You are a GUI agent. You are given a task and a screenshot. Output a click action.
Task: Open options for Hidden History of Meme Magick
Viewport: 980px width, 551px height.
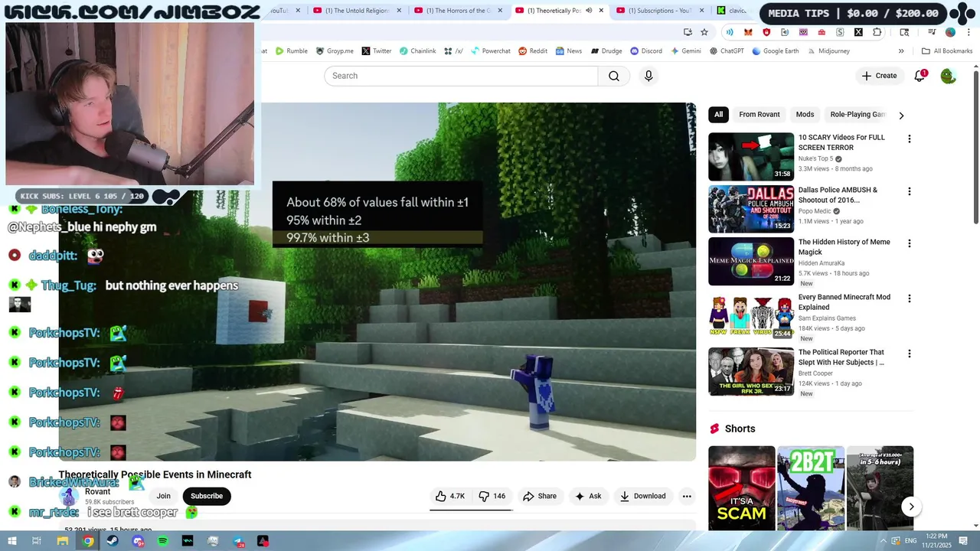tap(909, 243)
